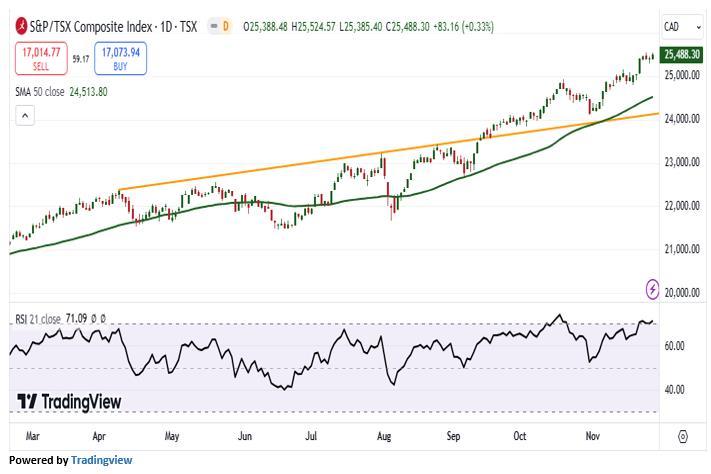Screen dimensions: 711x474
Task: Click the current price label 25,488.30
Action: (680, 55)
